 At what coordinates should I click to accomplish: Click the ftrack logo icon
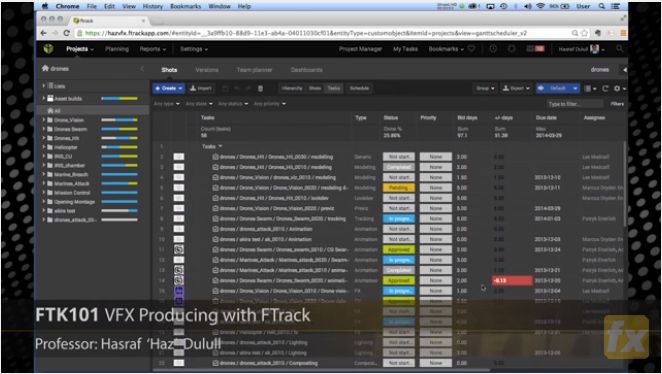(x=49, y=49)
